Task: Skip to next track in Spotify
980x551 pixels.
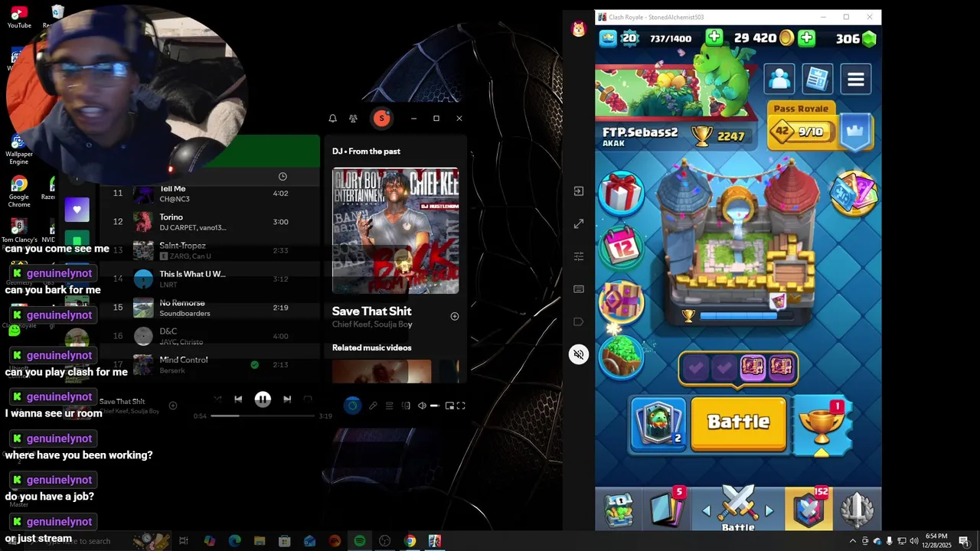Action: (287, 399)
